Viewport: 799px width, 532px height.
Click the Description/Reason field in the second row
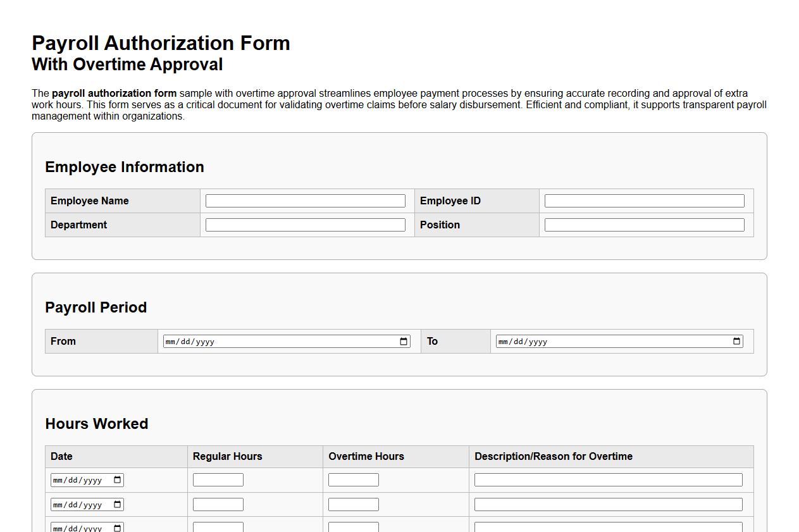tap(607, 504)
